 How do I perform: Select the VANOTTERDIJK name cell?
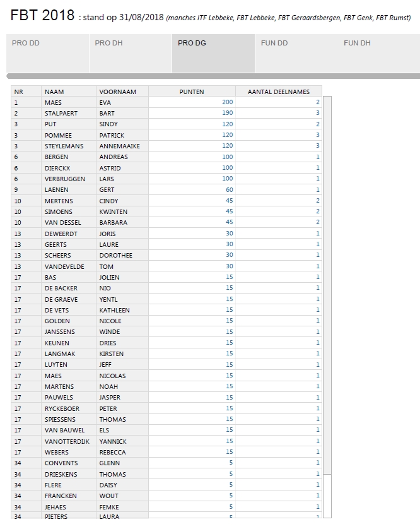click(x=69, y=441)
